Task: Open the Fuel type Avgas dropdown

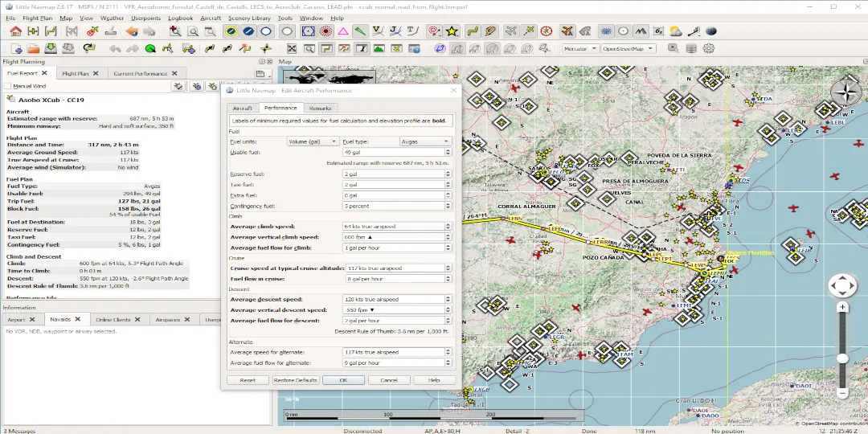Action: tap(425, 141)
